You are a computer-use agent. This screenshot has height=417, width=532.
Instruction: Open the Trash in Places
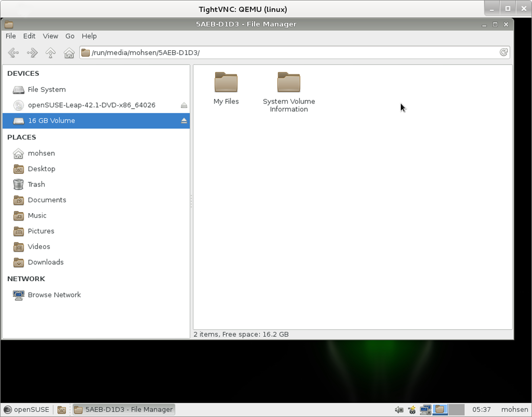[36, 184]
